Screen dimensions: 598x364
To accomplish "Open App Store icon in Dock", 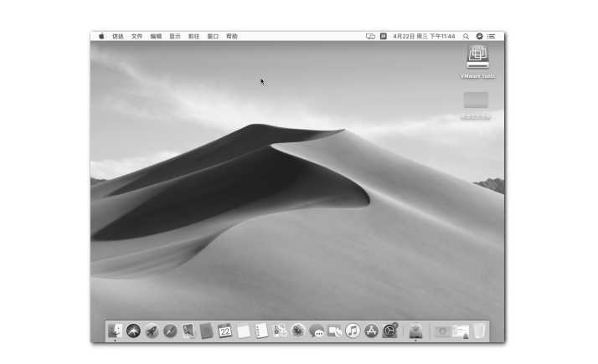I will [x=371, y=331].
